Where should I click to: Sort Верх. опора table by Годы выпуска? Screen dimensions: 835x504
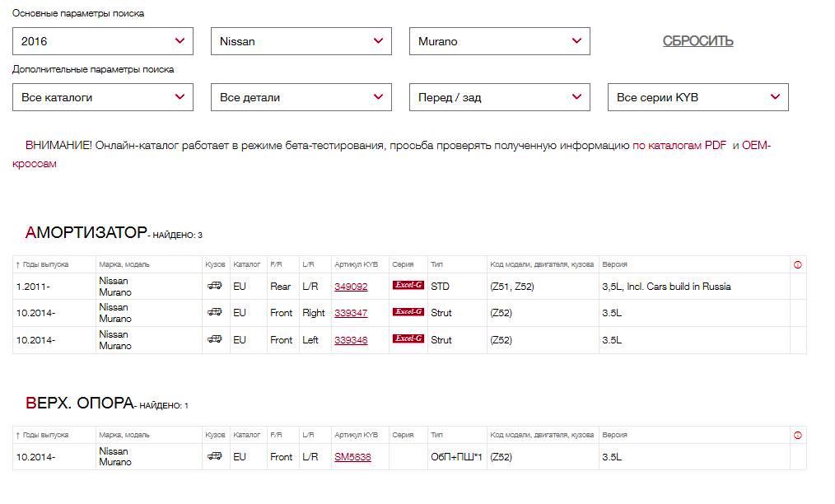(x=43, y=436)
